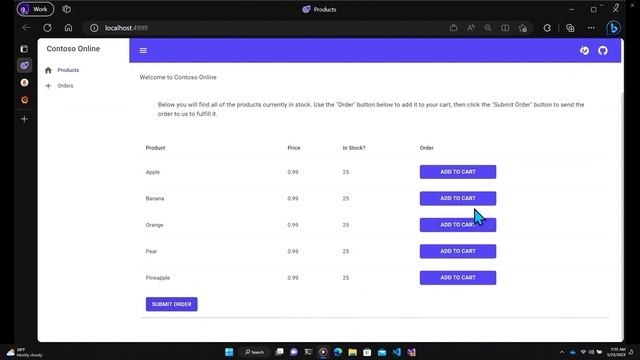Add Orange to the cart

tap(458, 225)
